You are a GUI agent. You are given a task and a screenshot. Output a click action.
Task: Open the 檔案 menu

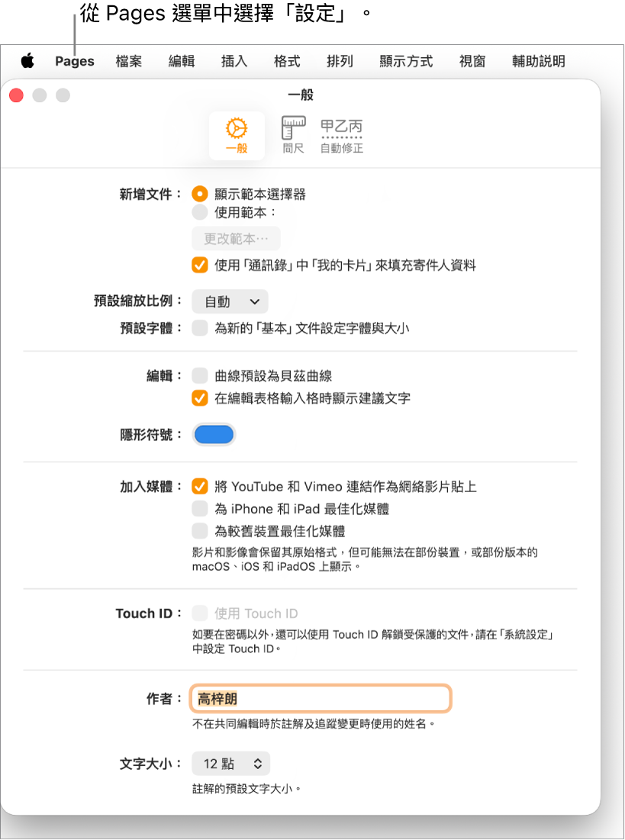click(129, 61)
